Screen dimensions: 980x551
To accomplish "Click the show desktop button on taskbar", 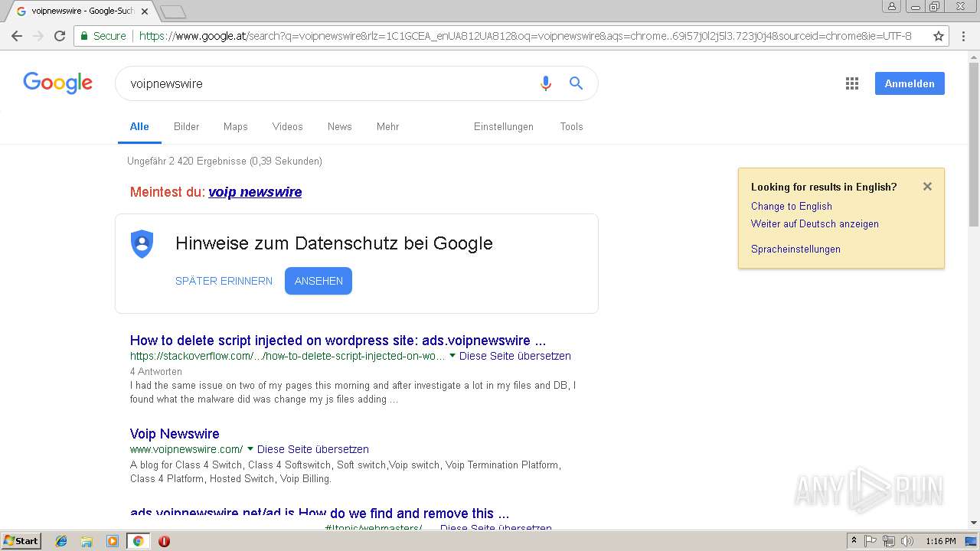I will coord(972,541).
